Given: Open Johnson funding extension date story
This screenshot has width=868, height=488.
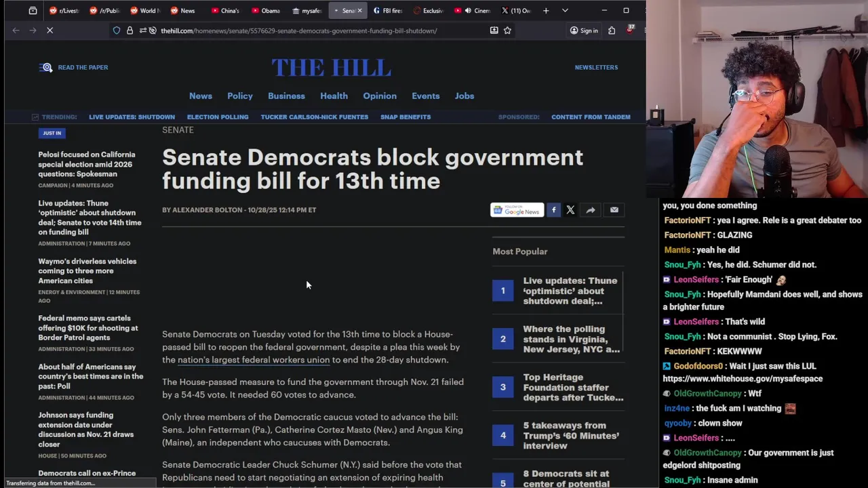Looking at the screenshot, I should point(86,430).
